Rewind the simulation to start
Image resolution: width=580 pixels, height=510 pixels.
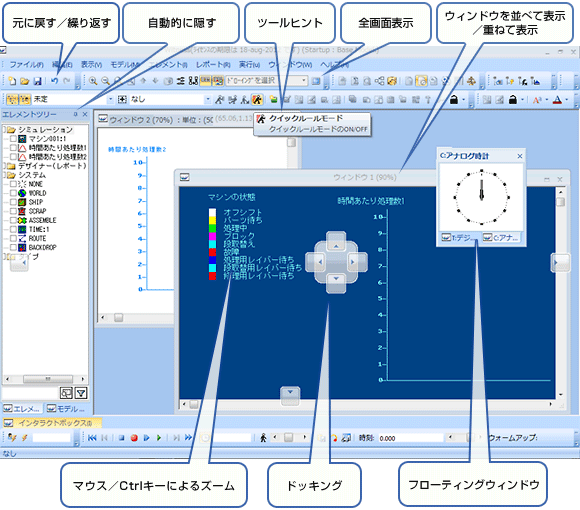[x=92, y=438]
